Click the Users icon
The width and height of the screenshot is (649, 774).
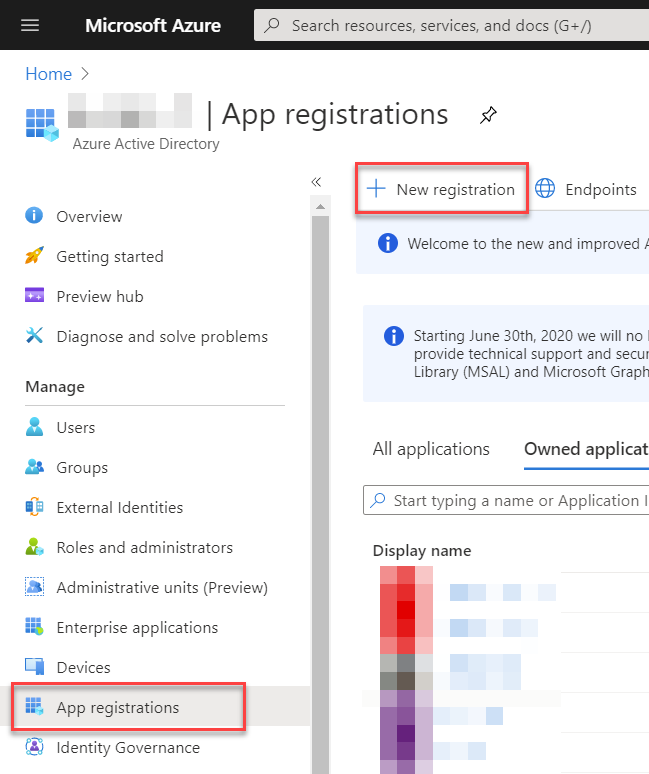pyautogui.click(x=34, y=426)
